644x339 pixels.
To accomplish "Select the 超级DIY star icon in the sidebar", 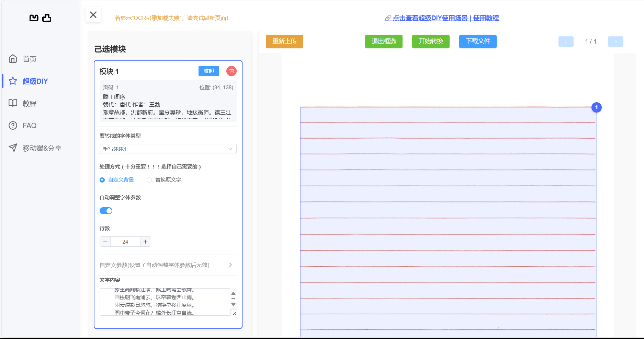I will [13, 81].
